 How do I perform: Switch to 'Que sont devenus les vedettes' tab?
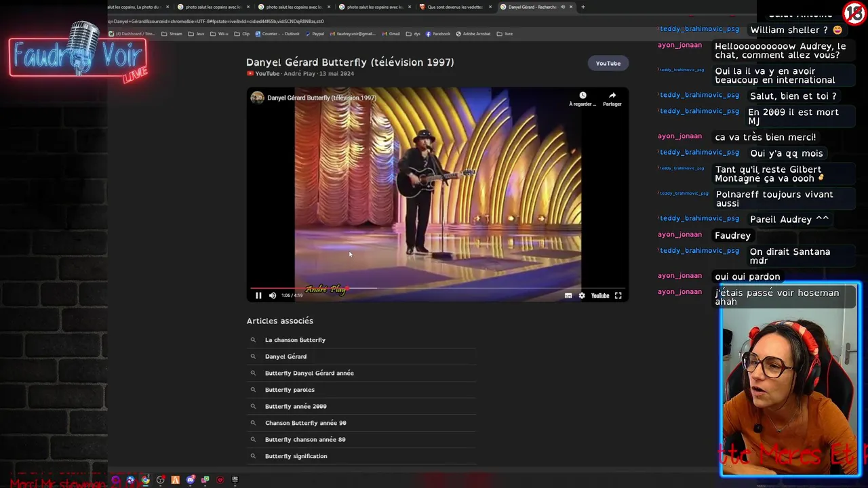click(455, 7)
